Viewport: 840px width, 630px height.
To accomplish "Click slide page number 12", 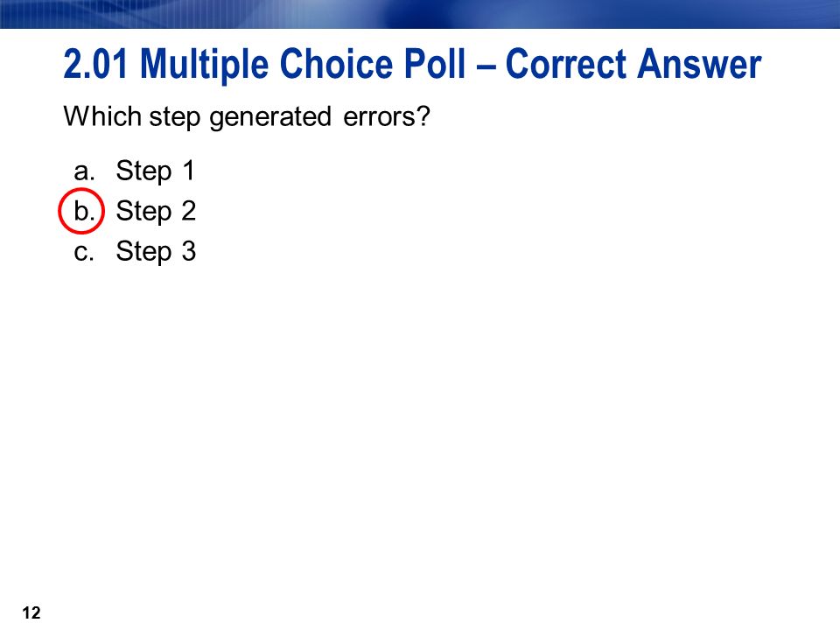I will coord(31,612).
